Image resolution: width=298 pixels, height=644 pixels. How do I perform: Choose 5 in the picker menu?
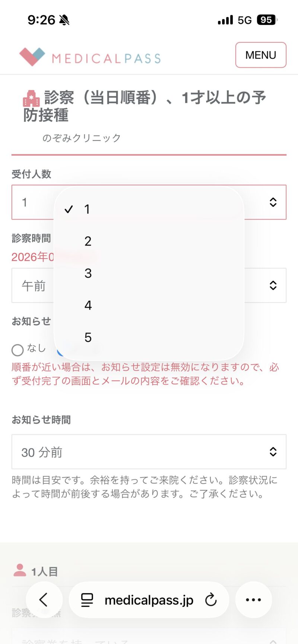tap(88, 337)
